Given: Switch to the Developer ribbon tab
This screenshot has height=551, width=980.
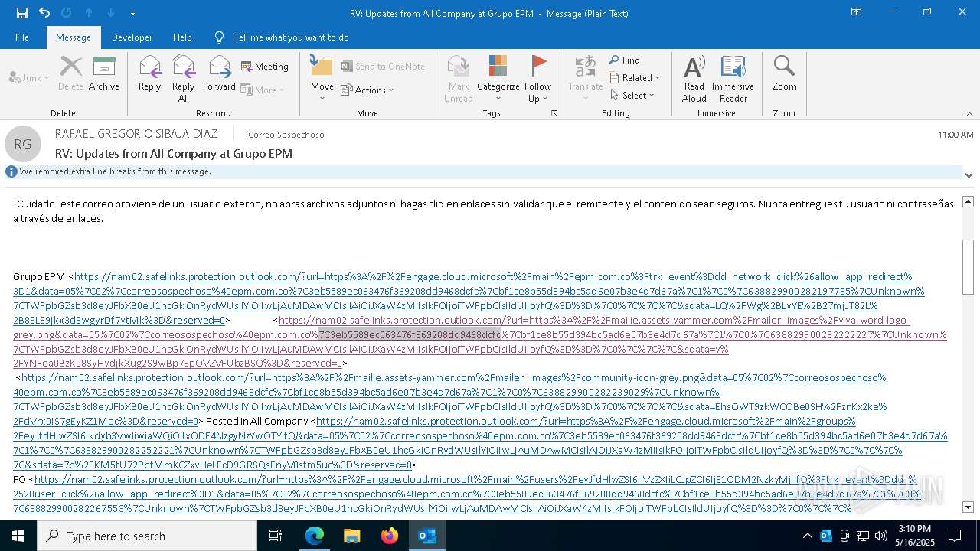Looking at the screenshot, I should (x=132, y=37).
